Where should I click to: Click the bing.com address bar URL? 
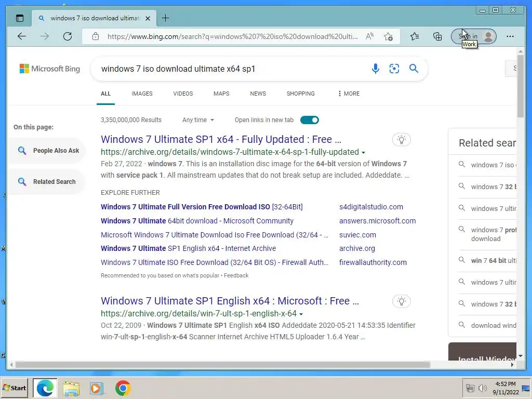[x=232, y=36]
